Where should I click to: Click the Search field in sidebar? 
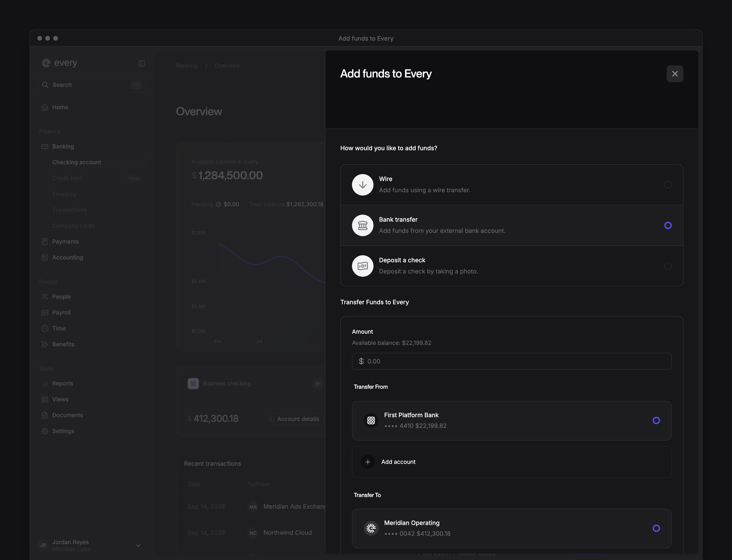pos(91,85)
